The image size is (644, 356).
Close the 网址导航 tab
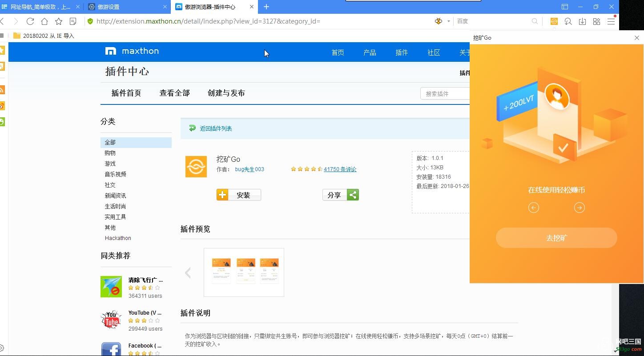coord(78,7)
